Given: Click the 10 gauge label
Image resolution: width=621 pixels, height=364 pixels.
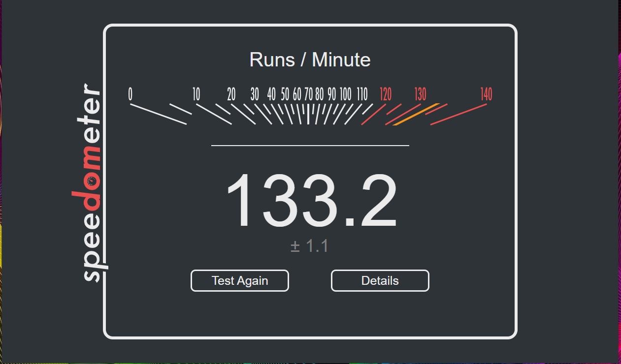Looking at the screenshot, I should click(196, 94).
